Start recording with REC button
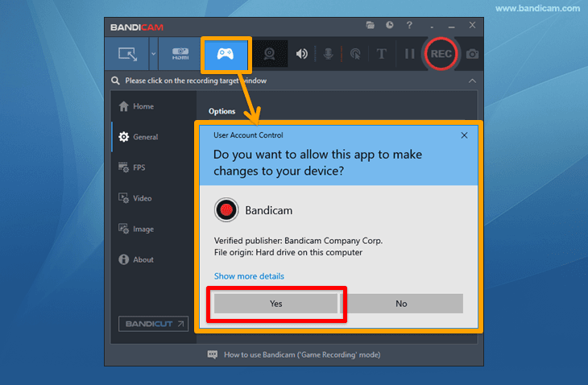This screenshot has width=588, height=385. [x=441, y=54]
